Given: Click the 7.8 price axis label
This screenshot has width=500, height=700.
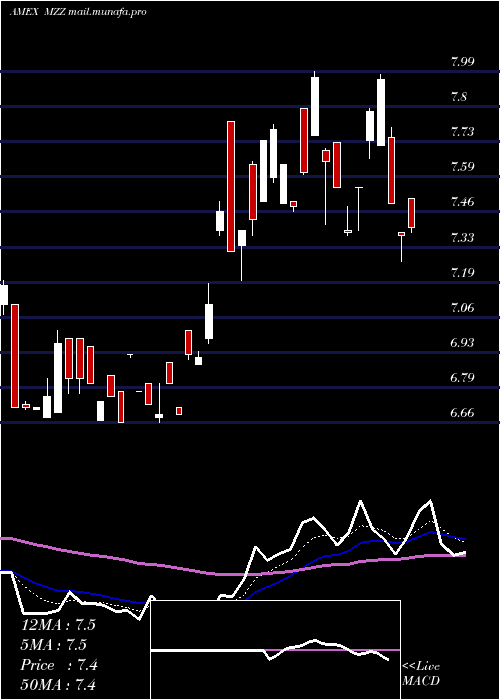Looking at the screenshot, I should point(460,97).
